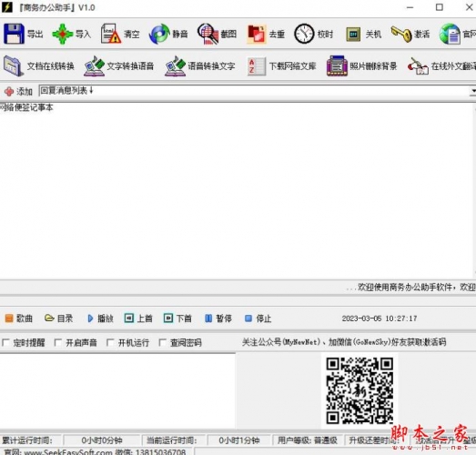The width and height of the screenshot is (476, 455).
Task: Click the 0小时1分钟 status value
Action: point(239,440)
